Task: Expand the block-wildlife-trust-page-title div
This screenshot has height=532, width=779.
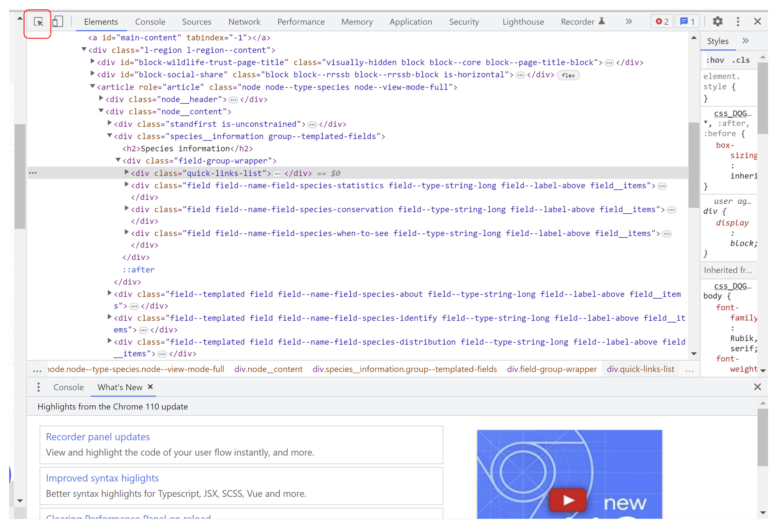Action: coord(92,62)
